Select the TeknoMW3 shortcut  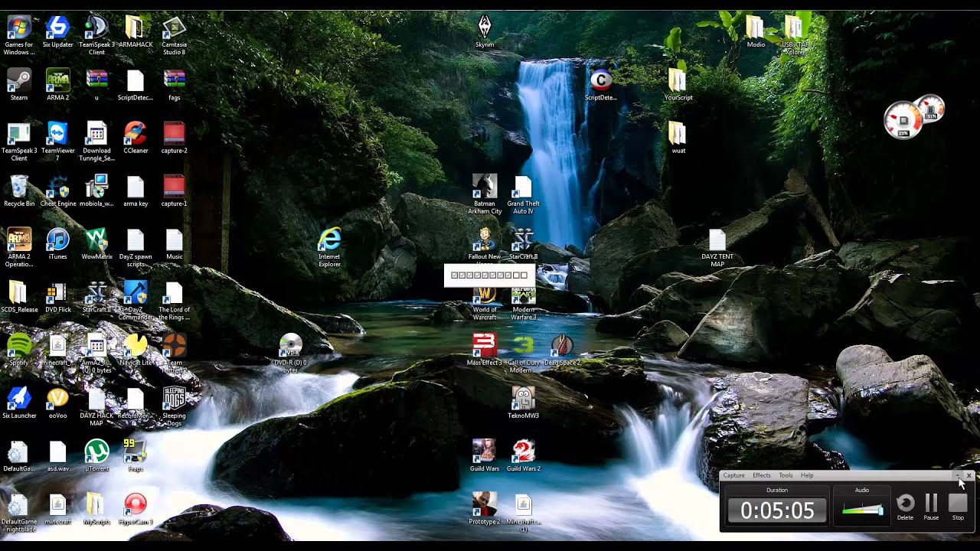point(524,403)
